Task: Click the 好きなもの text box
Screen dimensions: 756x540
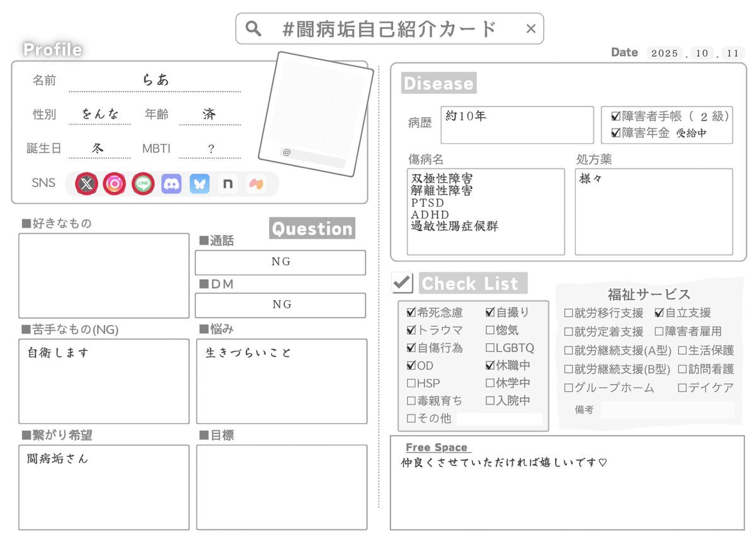Action: pos(103,275)
